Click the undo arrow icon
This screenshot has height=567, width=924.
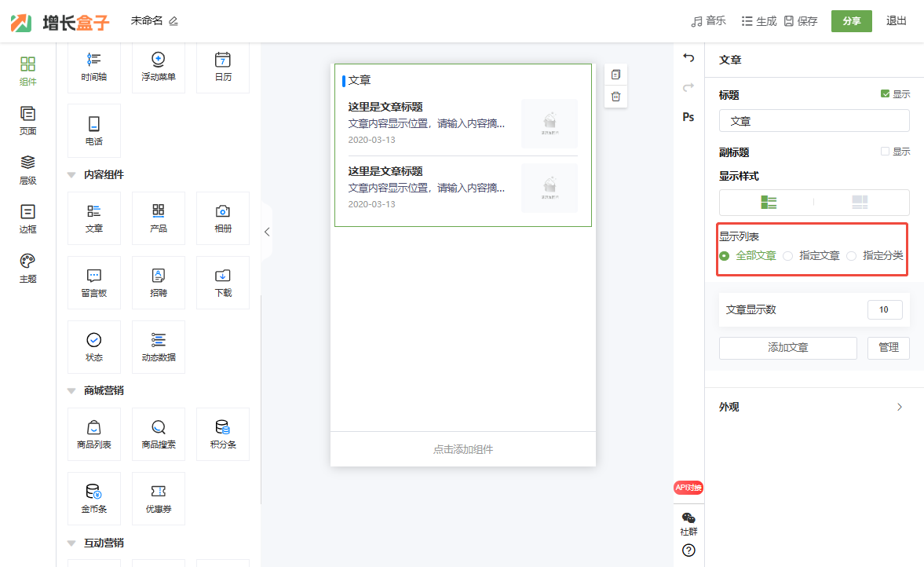[x=688, y=58]
